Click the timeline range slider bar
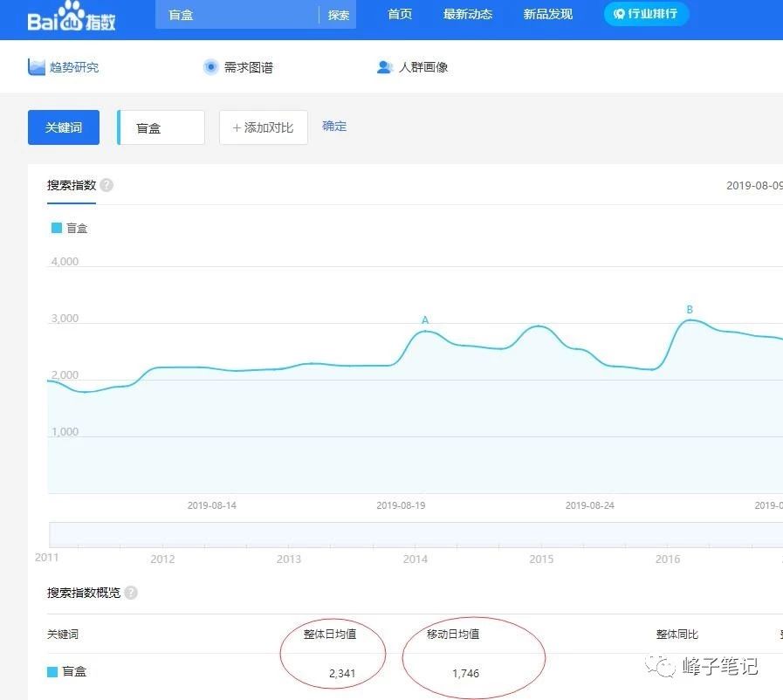This screenshot has width=783, height=700. (416, 535)
